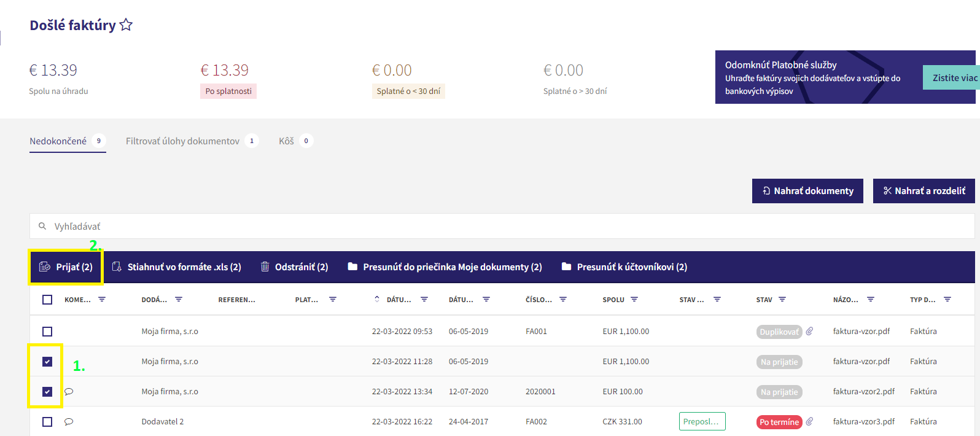This screenshot has height=436, width=980.
Task: Click EUR 100.00 amount cell
Action: [x=623, y=391]
